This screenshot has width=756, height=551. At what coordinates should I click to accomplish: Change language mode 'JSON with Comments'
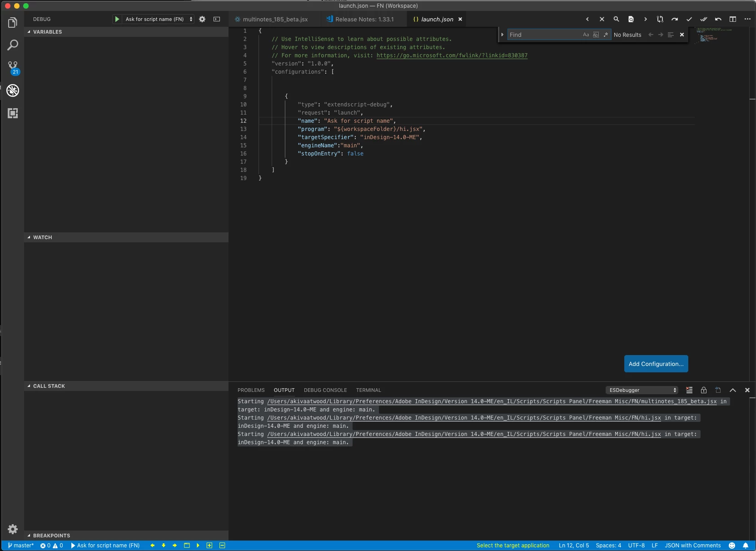click(693, 546)
